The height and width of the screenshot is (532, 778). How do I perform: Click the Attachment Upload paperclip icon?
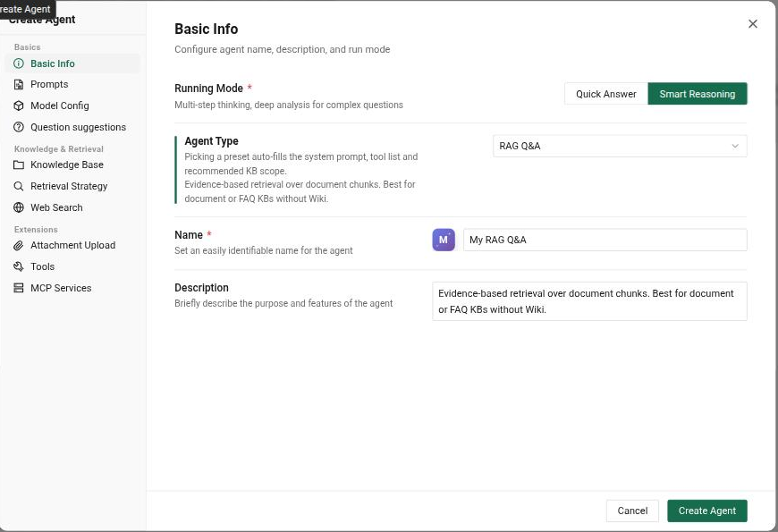pos(19,245)
